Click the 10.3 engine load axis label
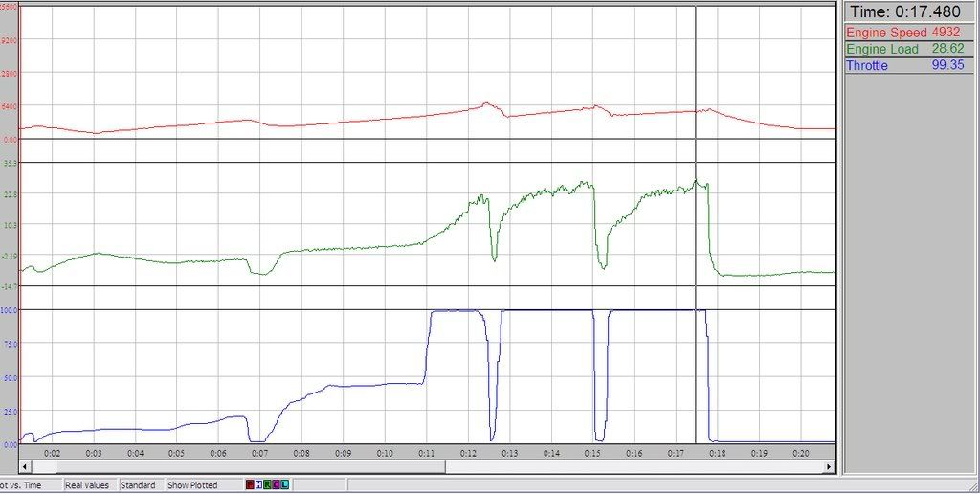This screenshot has height=494, width=980. tap(10, 224)
